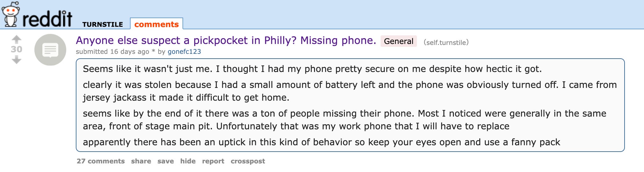Click share under the post
The width and height of the screenshot is (644, 172).
[x=141, y=161]
